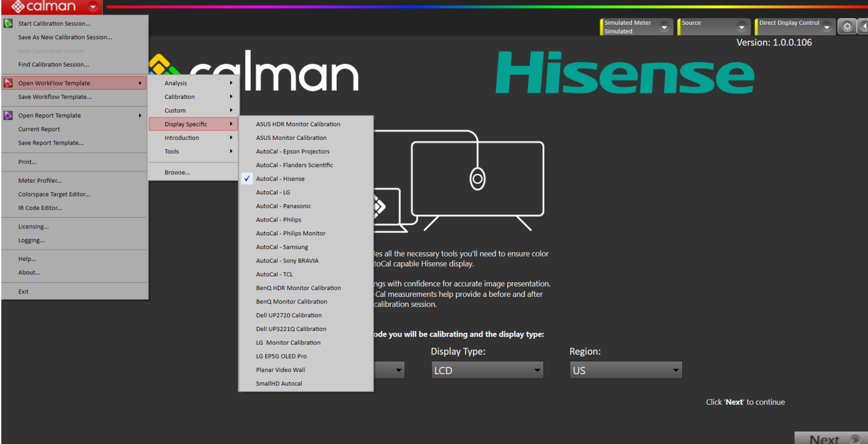Expand the Analysis submenu
Screen dimensions: 868x444
click(193, 83)
